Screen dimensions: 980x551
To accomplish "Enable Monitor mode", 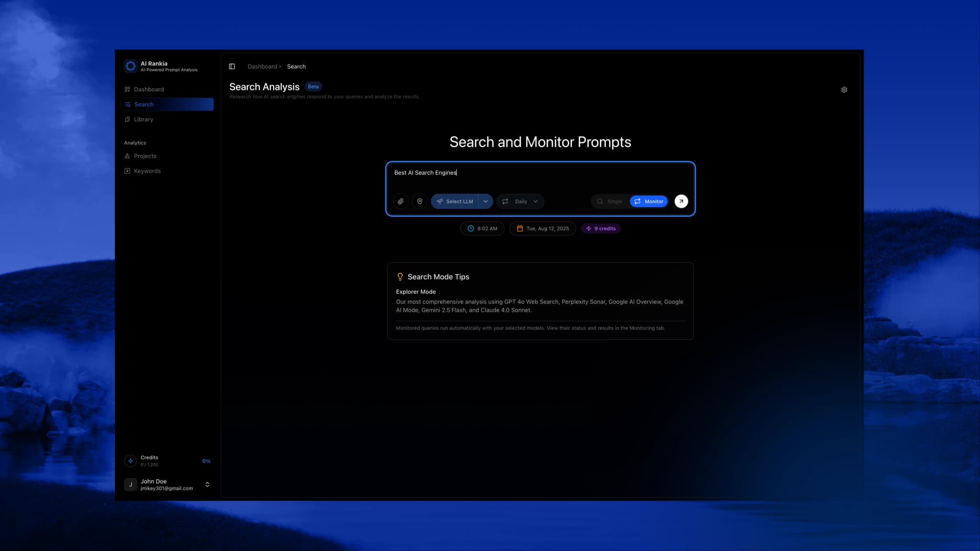I will (649, 201).
